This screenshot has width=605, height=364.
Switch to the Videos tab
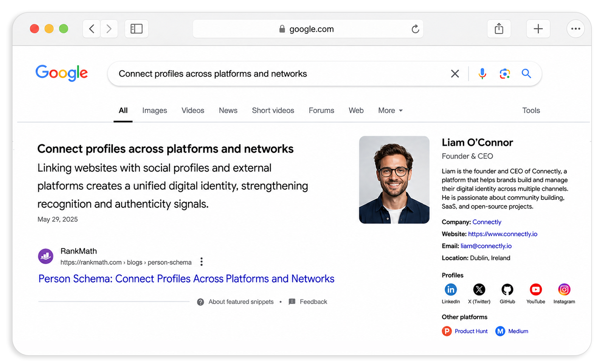tap(193, 110)
